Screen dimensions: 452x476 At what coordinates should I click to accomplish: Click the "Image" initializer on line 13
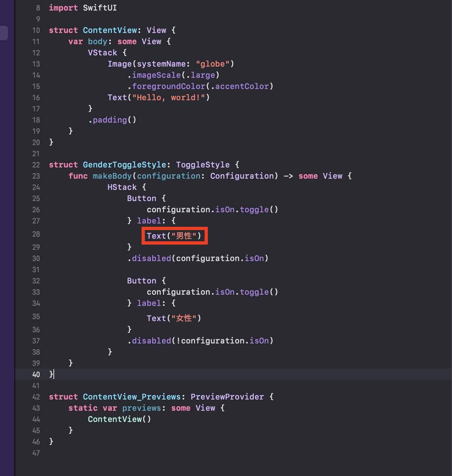click(x=120, y=64)
